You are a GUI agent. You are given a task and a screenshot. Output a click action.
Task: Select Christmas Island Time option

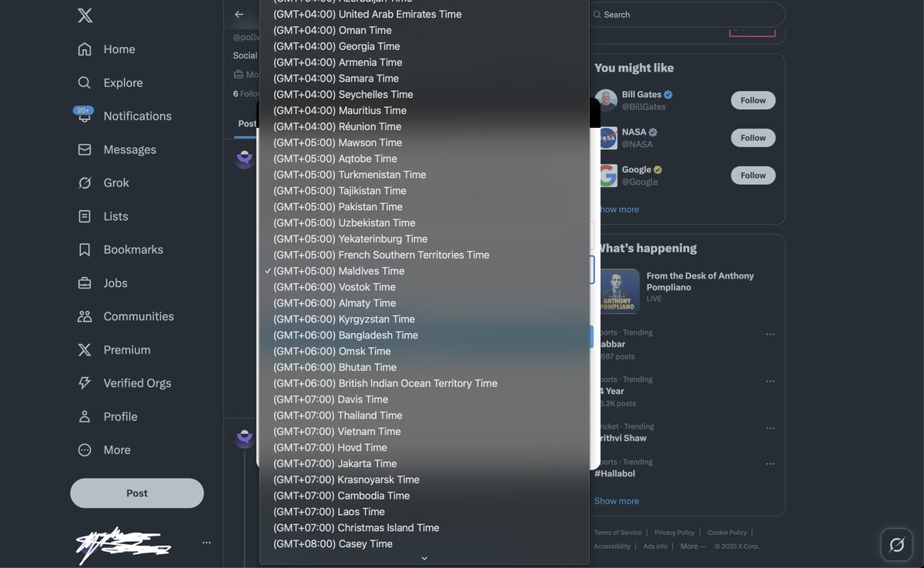(424, 528)
